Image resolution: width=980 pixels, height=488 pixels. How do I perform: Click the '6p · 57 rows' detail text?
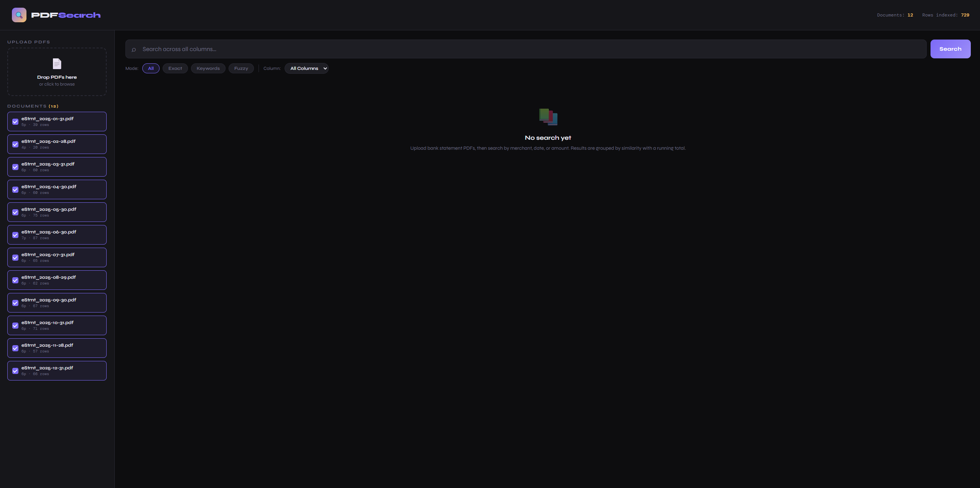pyautogui.click(x=35, y=351)
